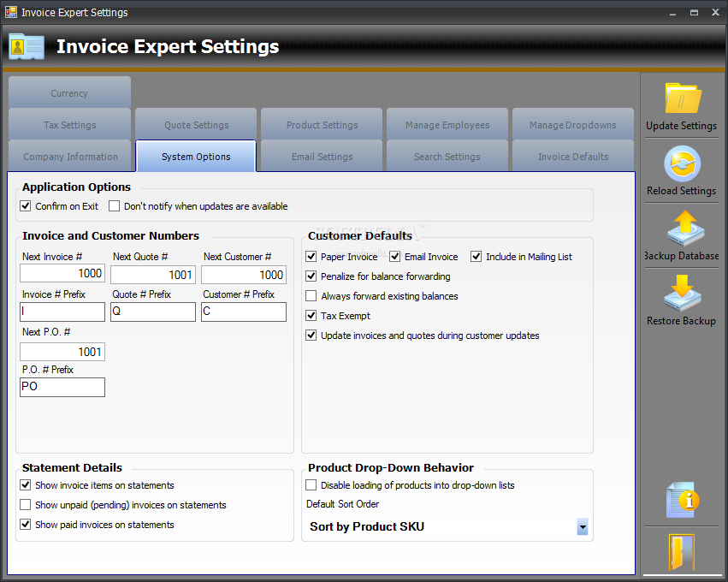Maximize the Invoice Expert Settings window
Viewport: 728px width, 582px height.
[x=694, y=13]
